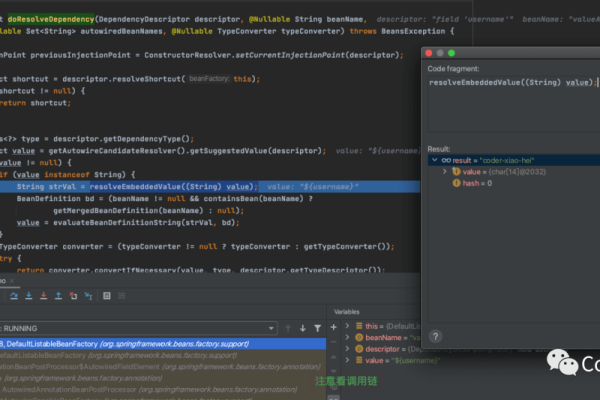
Task: Click the red Force Step Into icon
Action: click(x=44, y=296)
